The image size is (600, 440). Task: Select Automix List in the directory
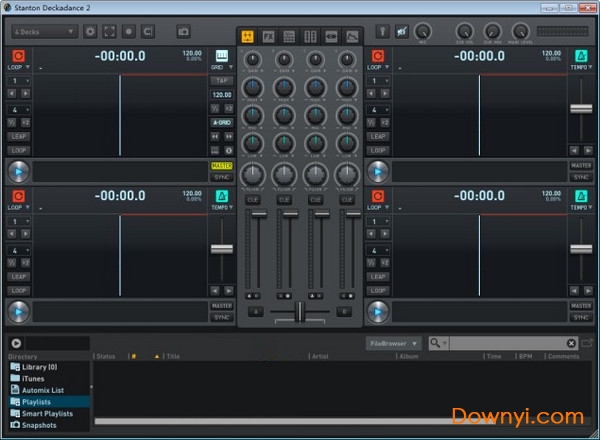pyautogui.click(x=42, y=389)
